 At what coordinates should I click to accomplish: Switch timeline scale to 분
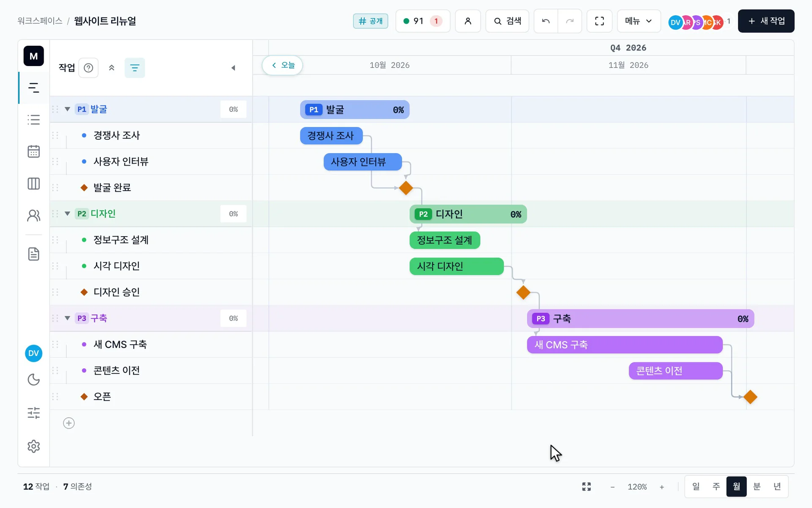(757, 486)
